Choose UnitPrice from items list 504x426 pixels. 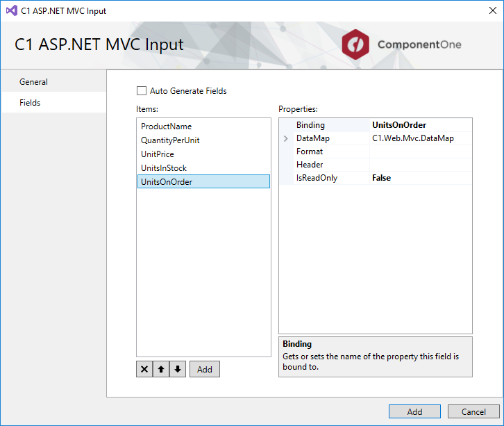click(158, 154)
